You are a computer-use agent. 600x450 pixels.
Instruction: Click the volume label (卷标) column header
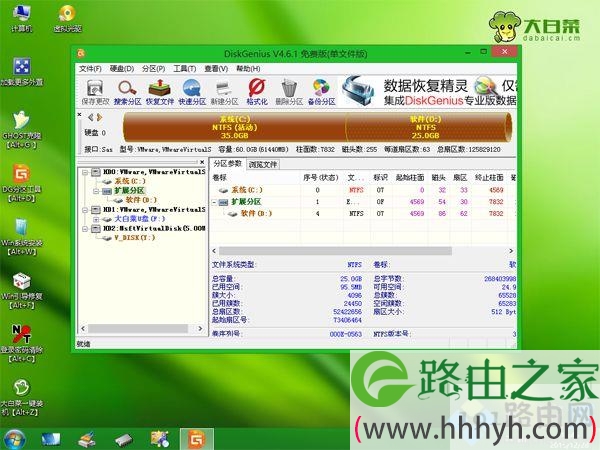point(255,178)
